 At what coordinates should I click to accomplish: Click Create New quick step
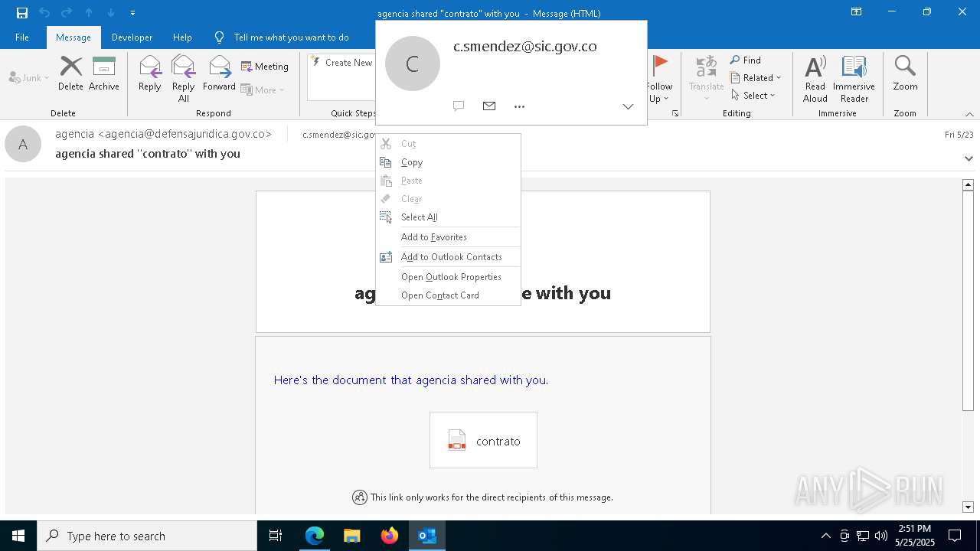[342, 63]
